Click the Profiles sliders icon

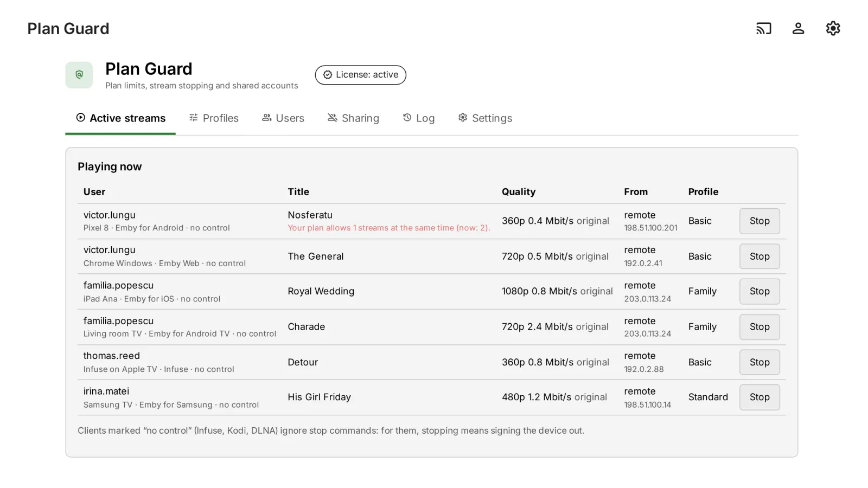[194, 118]
